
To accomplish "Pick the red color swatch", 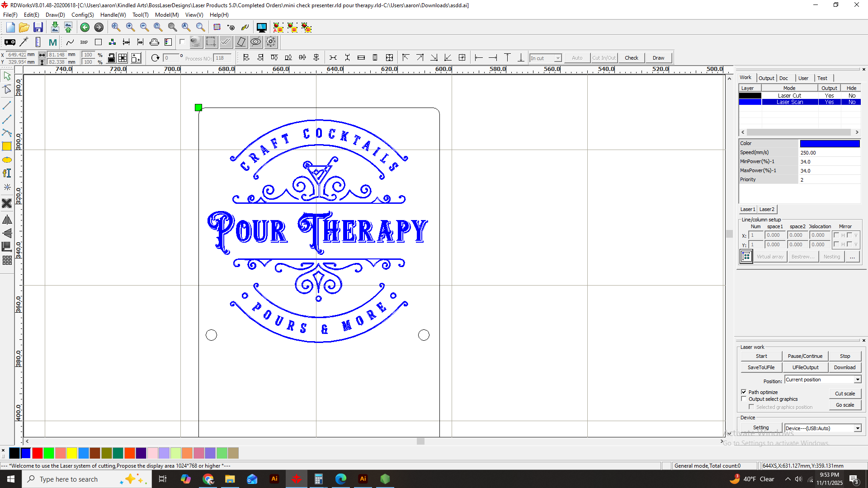I will pos(38,453).
